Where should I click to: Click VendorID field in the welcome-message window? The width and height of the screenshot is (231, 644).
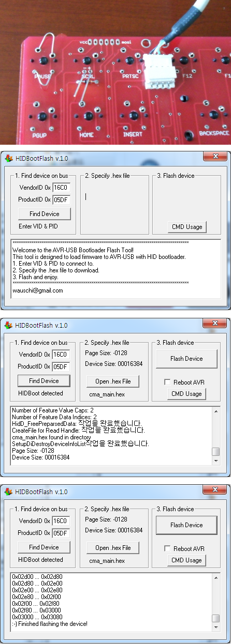tap(61, 187)
